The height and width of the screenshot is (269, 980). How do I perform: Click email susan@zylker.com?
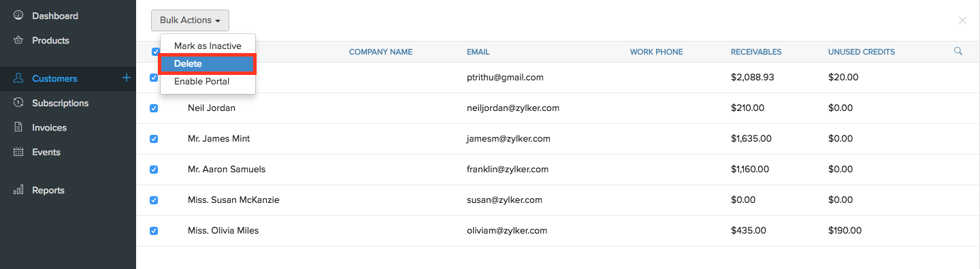[x=504, y=200]
